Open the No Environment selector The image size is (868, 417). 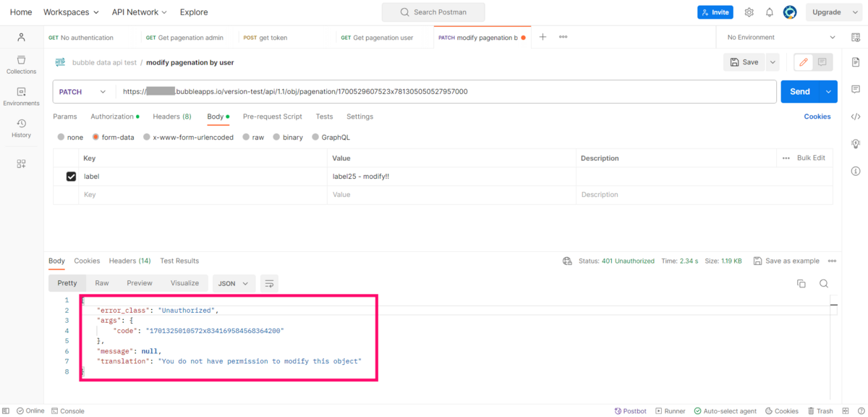pyautogui.click(x=780, y=37)
